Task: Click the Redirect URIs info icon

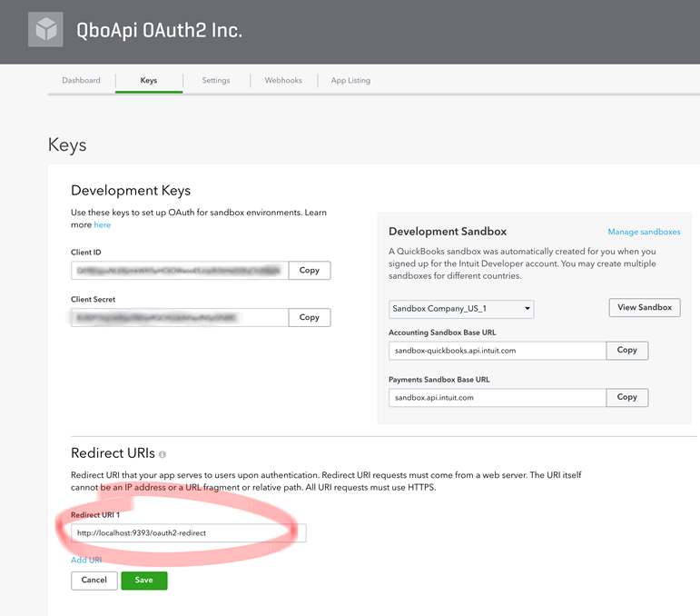Action: click(x=162, y=454)
